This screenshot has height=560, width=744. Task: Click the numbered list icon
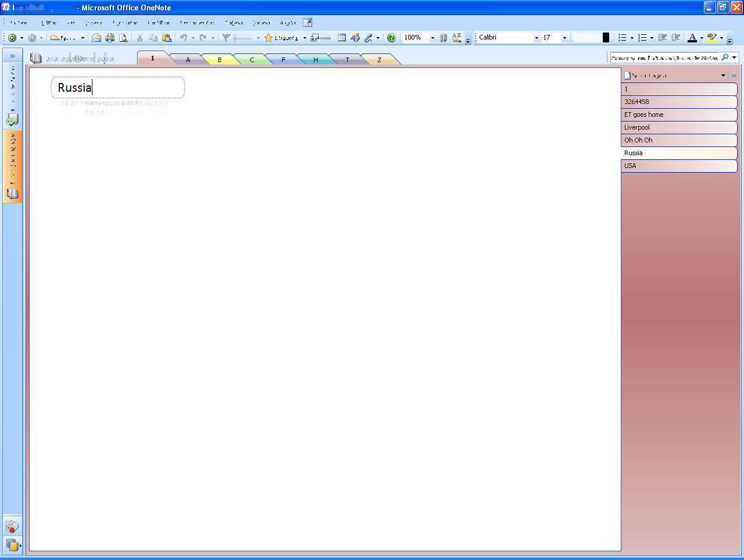pyautogui.click(x=642, y=38)
